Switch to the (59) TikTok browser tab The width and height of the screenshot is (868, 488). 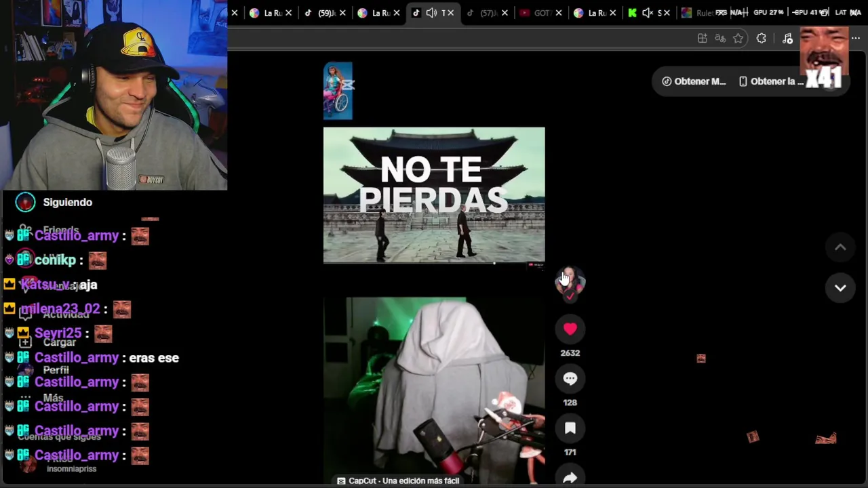pos(325,13)
